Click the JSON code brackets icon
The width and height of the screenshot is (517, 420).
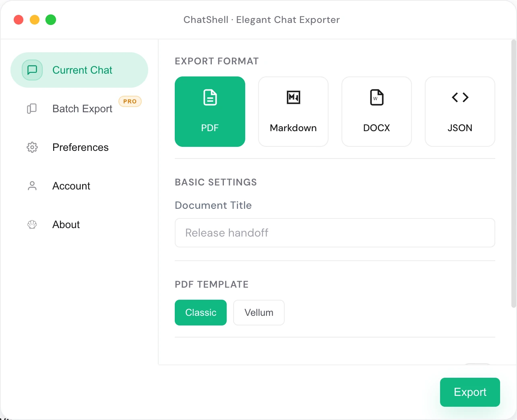click(x=460, y=97)
